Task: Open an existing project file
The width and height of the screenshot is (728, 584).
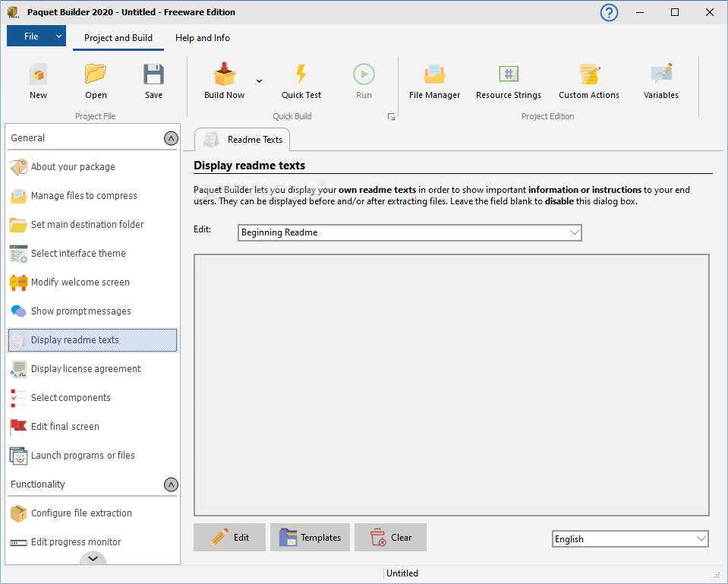Action: pos(96,82)
